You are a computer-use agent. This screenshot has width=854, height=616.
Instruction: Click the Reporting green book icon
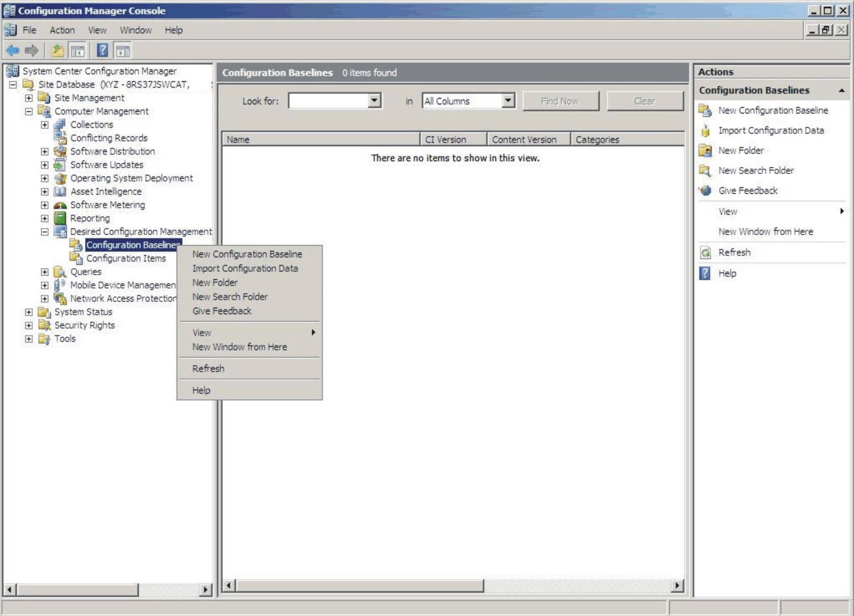coord(60,218)
